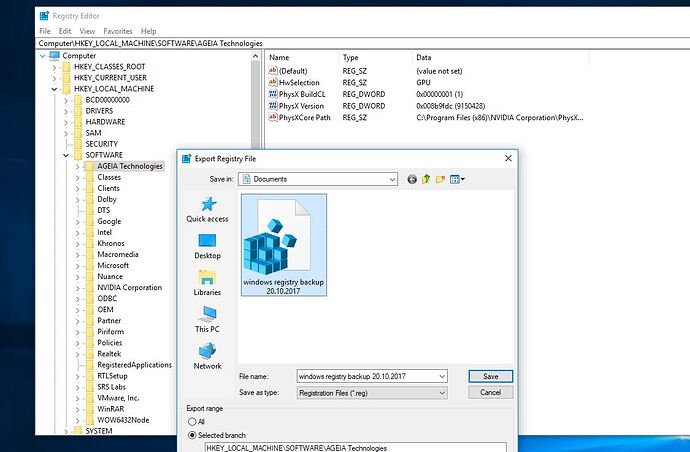Open the File menu in Registry Editor
This screenshot has height=452, width=690.
pyautogui.click(x=45, y=31)
